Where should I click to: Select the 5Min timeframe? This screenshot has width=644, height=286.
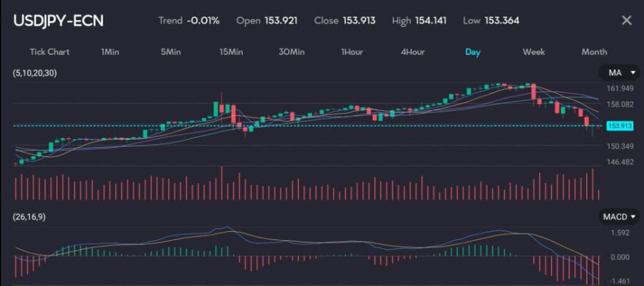(x=170, y=52)
